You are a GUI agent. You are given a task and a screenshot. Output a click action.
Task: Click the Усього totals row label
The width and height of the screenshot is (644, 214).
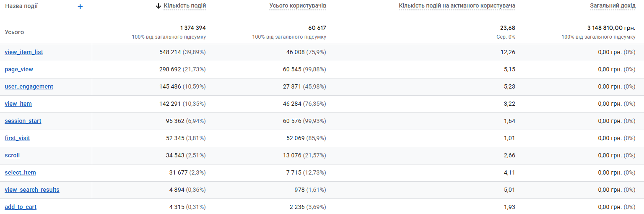[14, 32]
